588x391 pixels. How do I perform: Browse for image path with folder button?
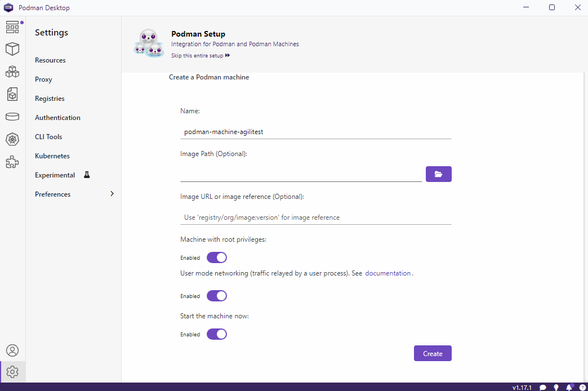pyautogui.click(x=438, y=174)
